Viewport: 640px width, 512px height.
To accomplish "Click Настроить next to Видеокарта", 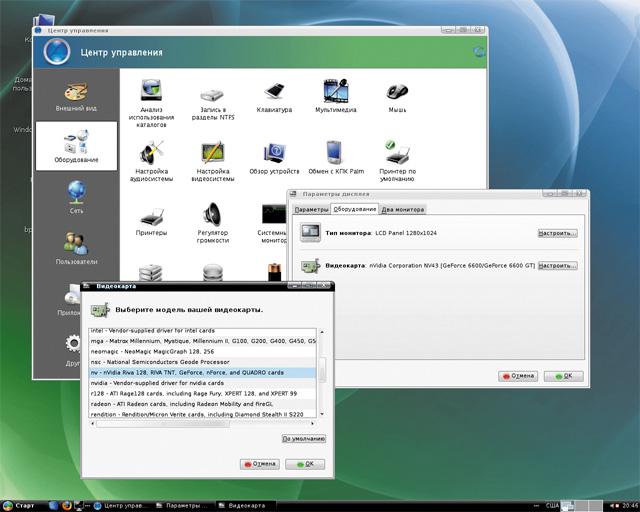I will point(557,265).
